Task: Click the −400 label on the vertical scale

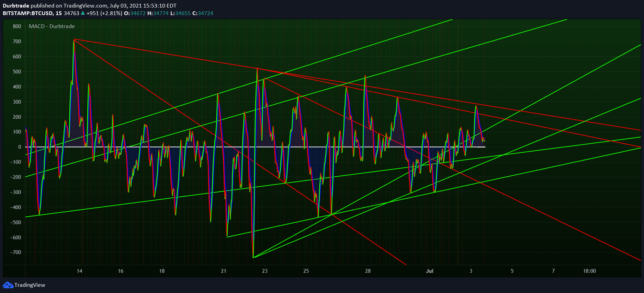Action: click(x=15, y=207)
